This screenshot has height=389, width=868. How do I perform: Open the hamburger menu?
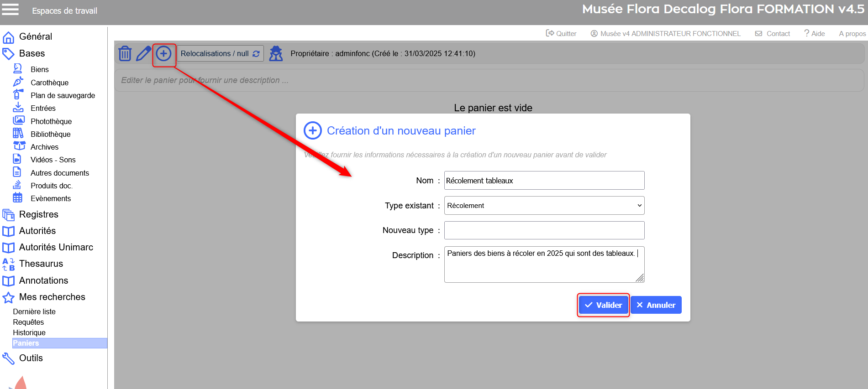[x=11, y=10]
